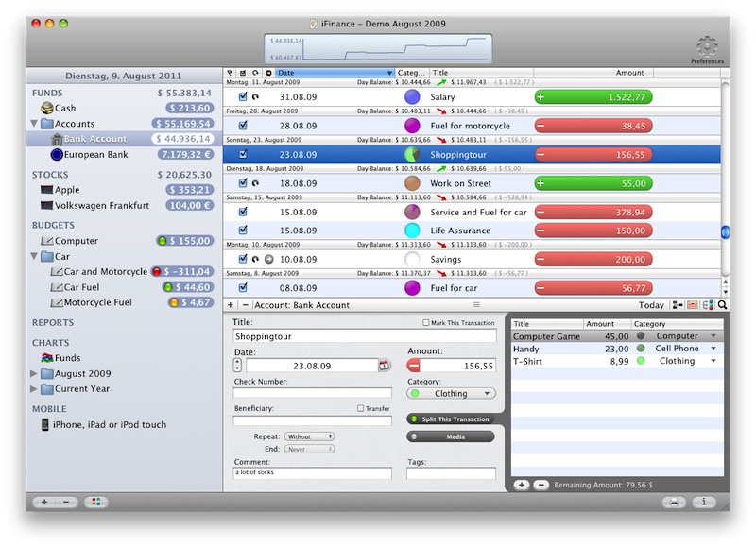Viewport: 756px width, 547px height.
Task: Click the marked-transaction flag column header
Action: coord(230,73)
